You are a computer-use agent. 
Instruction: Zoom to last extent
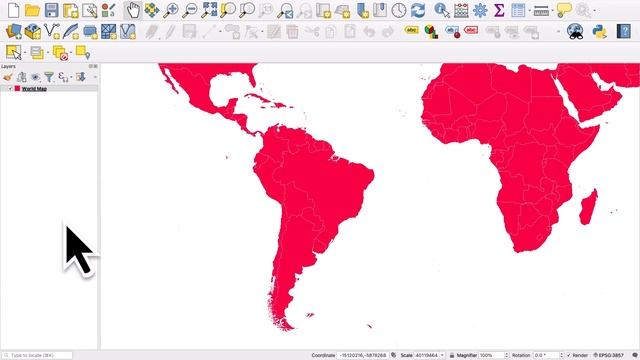click(285, 11)
